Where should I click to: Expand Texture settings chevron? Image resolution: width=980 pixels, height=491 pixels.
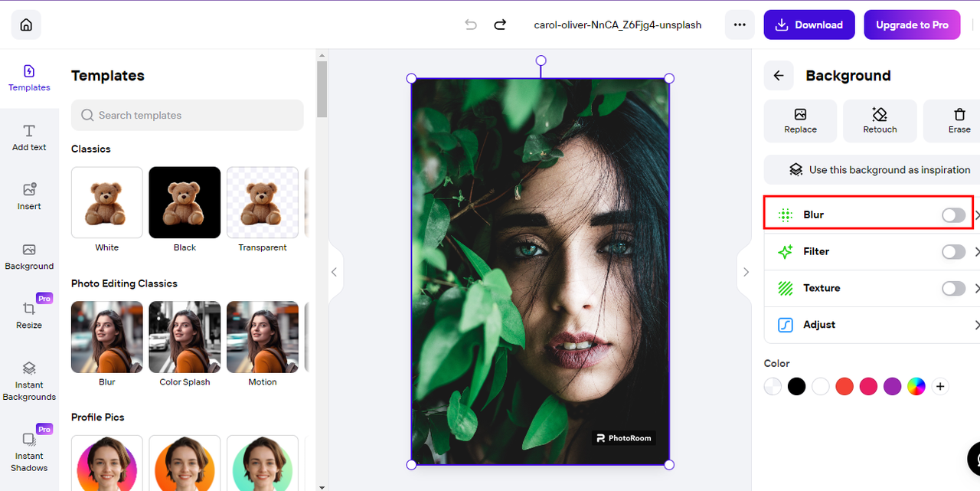976,289
